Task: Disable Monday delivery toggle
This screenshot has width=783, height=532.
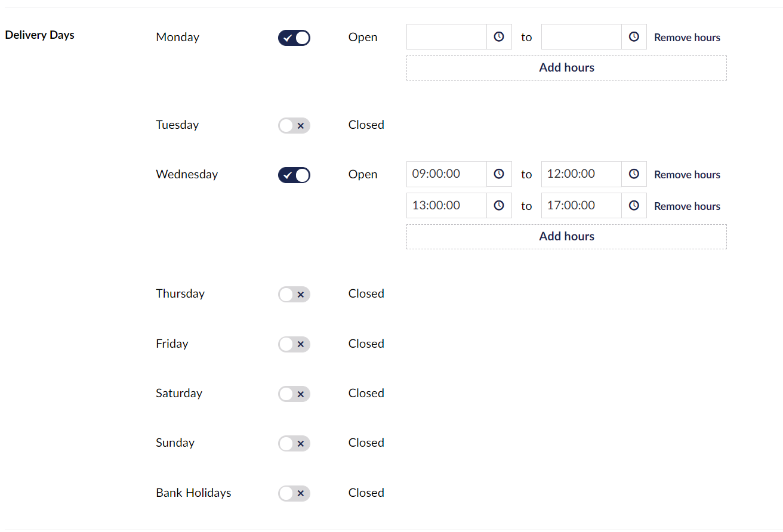Action: coord(294,38)
